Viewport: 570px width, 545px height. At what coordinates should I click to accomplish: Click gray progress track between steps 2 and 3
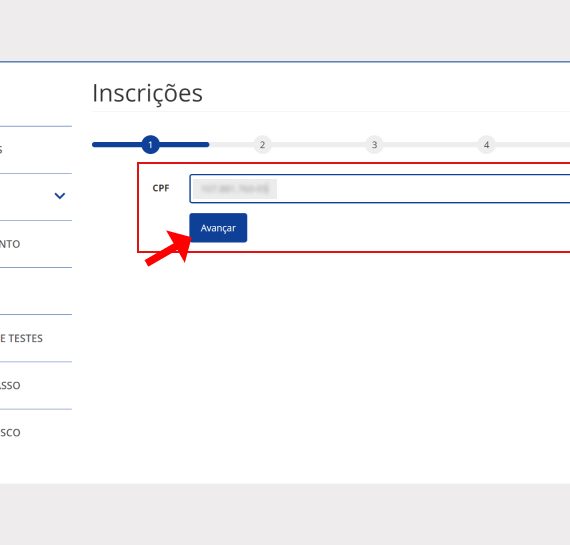point(318,145)
